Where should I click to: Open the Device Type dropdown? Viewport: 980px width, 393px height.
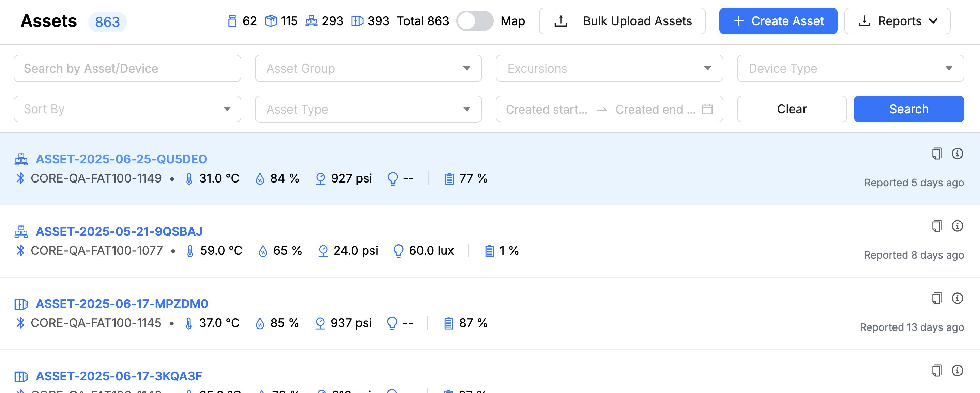(850, 68)
